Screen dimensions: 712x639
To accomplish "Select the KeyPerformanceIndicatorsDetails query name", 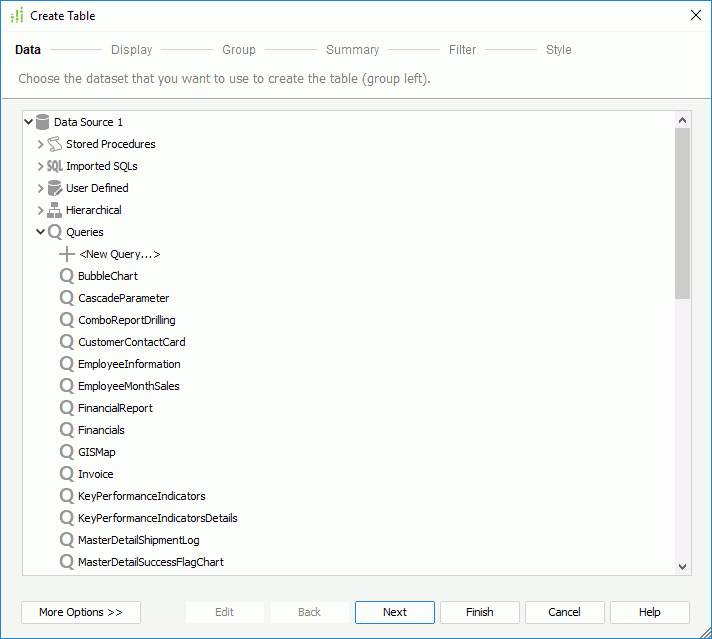I will [158, 519].
